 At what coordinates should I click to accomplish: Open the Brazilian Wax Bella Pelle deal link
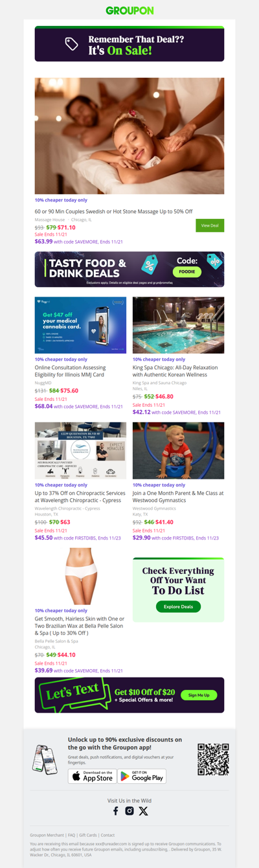[80, 626]
